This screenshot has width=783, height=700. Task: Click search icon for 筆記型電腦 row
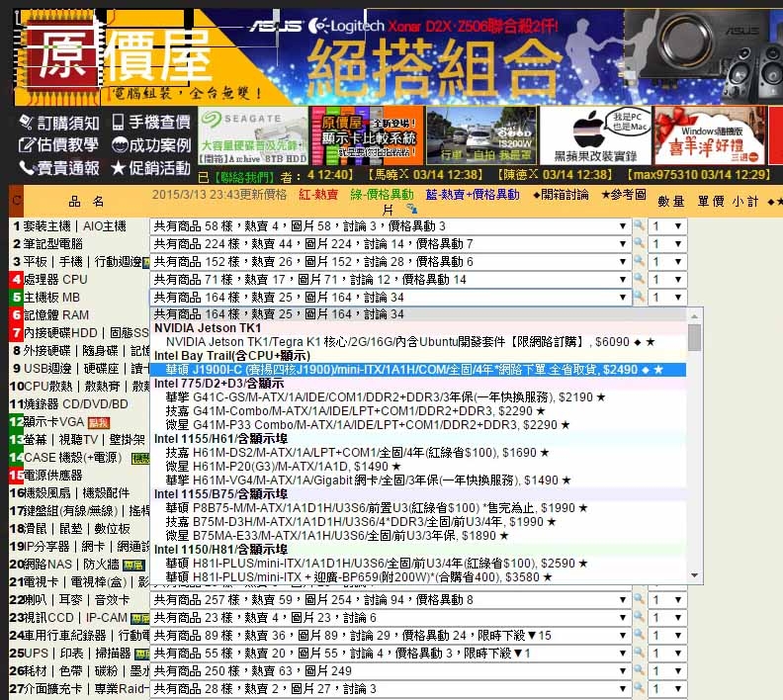[640, 243]
